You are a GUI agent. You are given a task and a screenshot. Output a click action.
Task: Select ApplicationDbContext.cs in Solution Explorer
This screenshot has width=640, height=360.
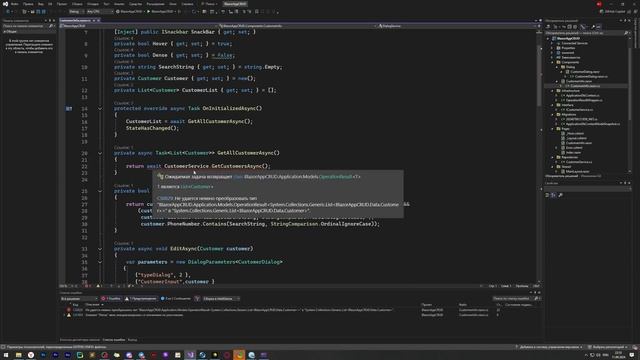[x=583, y=96]
